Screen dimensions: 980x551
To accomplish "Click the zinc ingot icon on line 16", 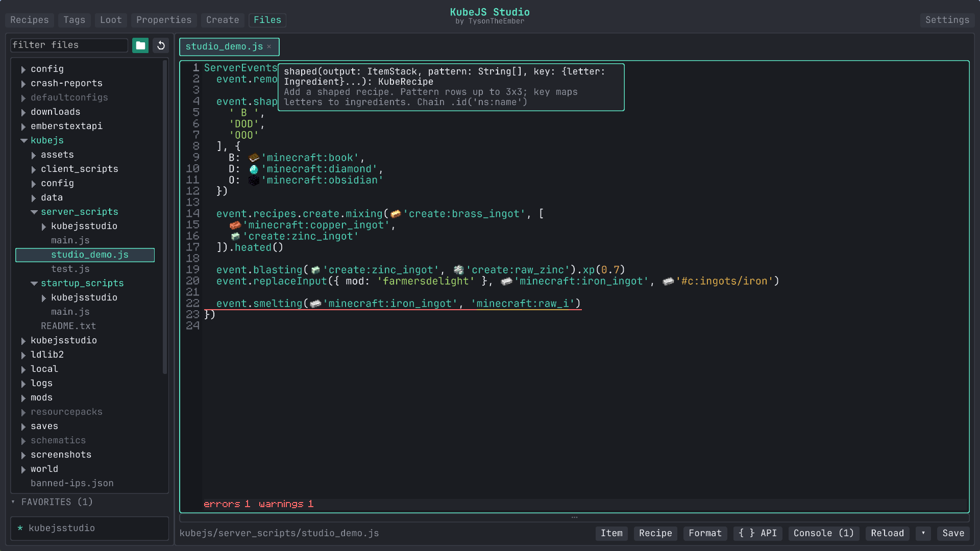I will pos(235,236).
